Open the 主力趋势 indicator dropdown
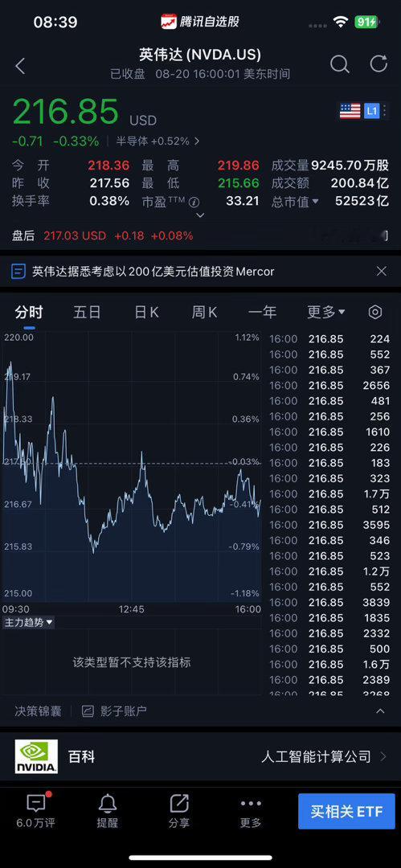The width and height of the screenshot is (401, 868). (x=29, y=622)
